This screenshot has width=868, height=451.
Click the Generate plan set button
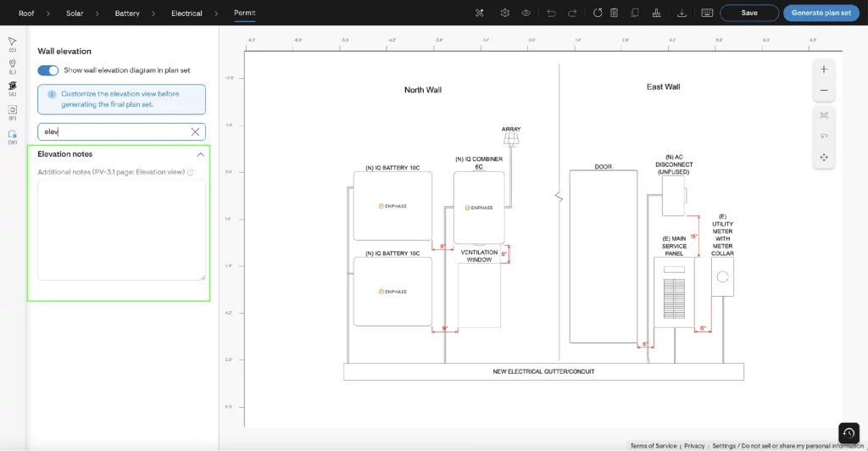(x=821, y=13)
